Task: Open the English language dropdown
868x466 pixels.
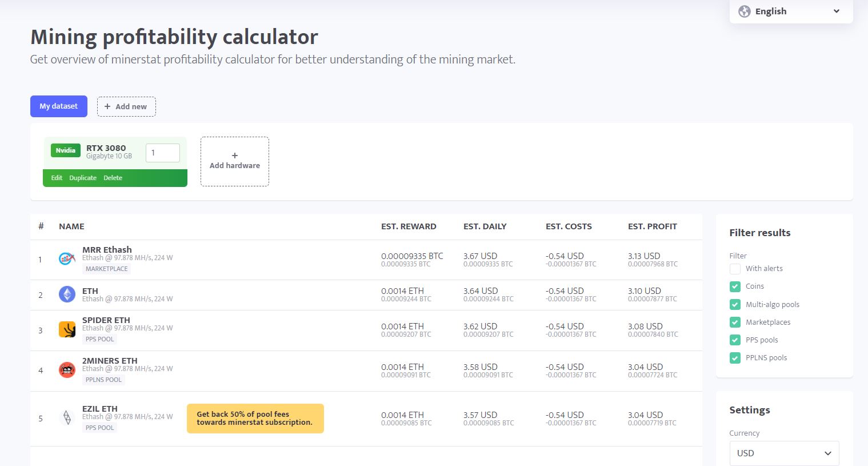Action: (791, 11)
